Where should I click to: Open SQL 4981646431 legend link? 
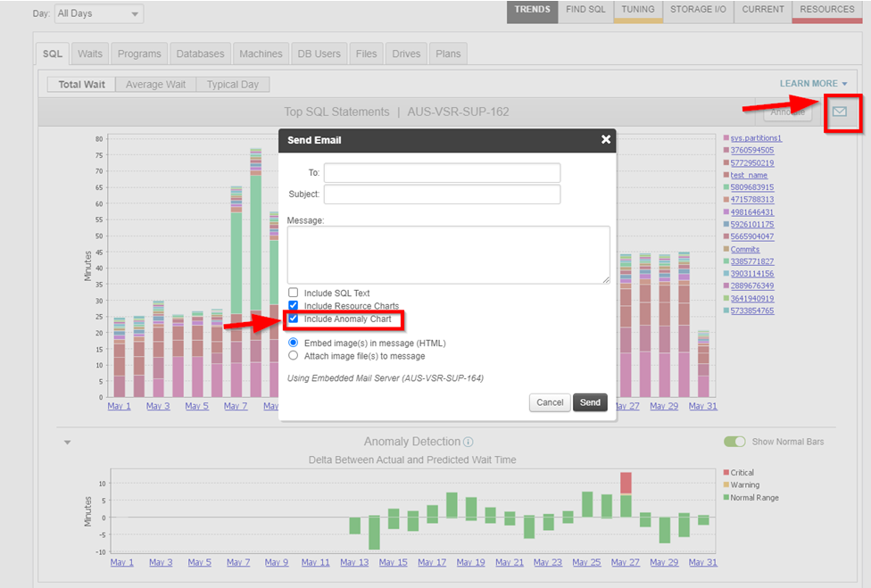(x=752, y=212)
